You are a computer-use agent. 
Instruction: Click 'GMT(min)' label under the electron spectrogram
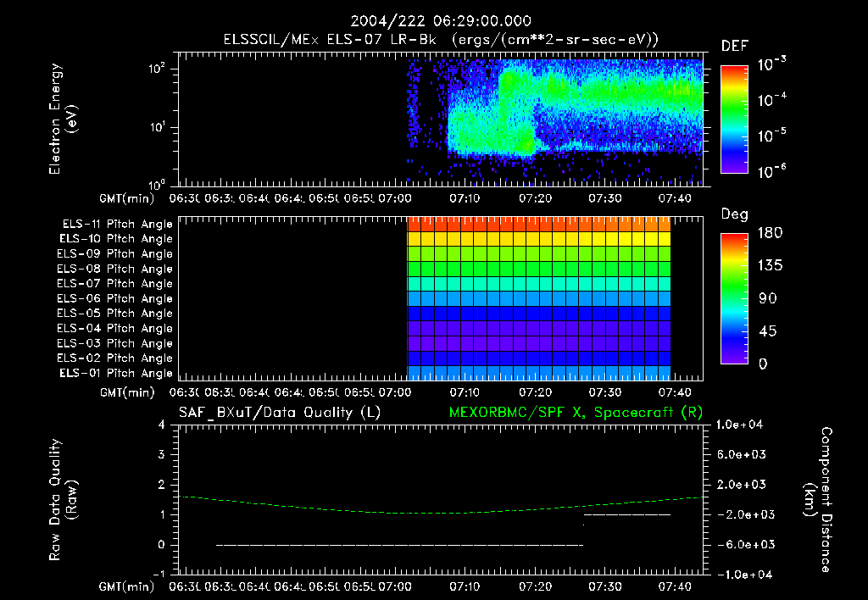point(127,198)
